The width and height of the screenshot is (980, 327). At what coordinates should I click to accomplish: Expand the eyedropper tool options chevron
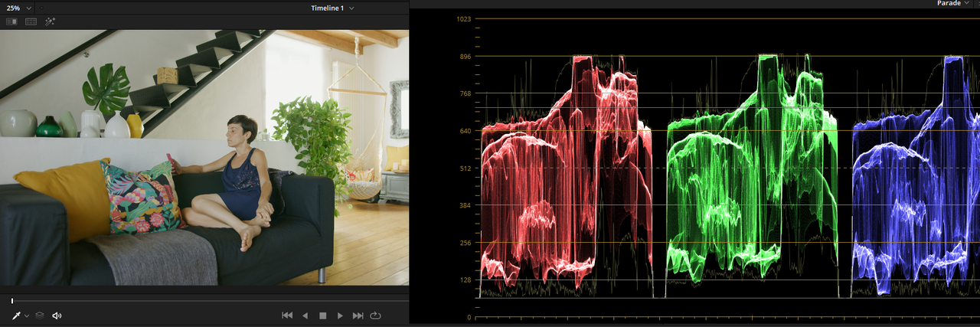pos(27,316)
